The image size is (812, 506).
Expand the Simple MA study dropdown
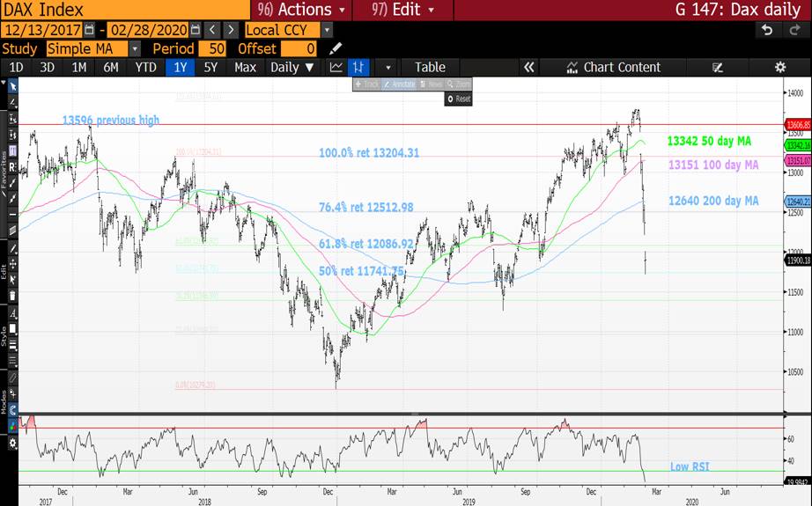135,48
